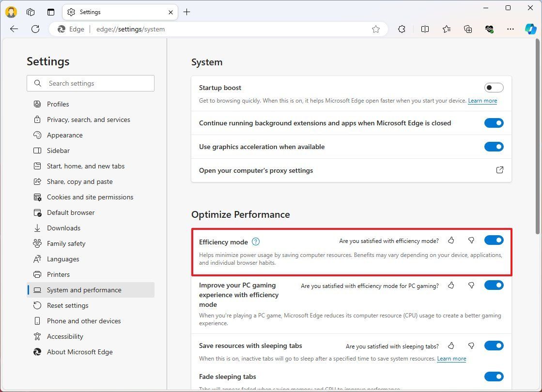Open the Collections icon
542x392 pixels.
click(467, 29)
